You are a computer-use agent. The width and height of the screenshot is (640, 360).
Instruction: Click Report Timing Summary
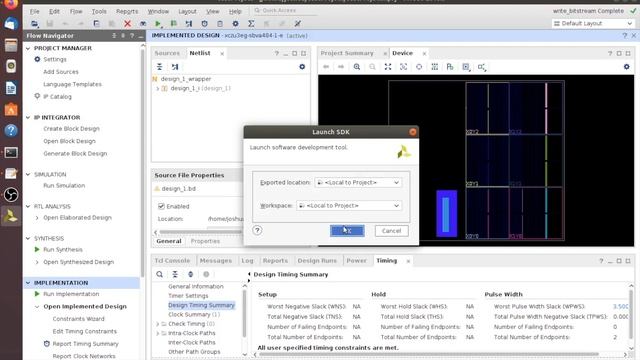coord(85,344)
